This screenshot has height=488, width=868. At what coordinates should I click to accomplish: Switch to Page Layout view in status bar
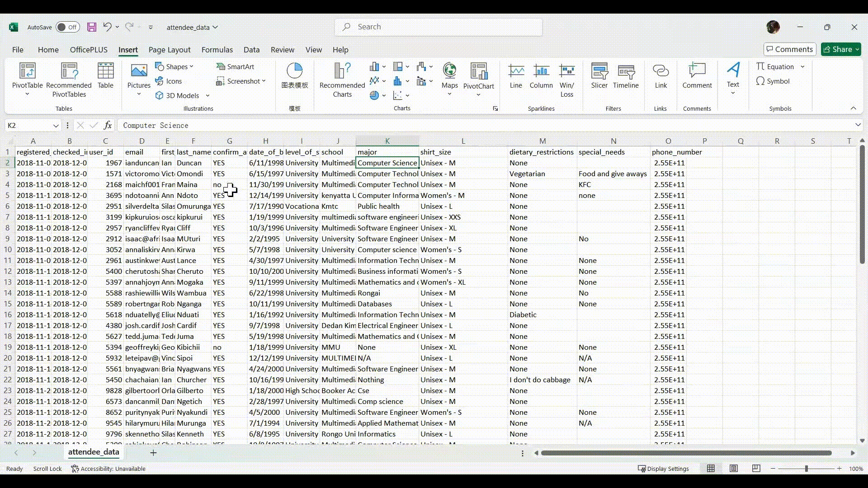[733, 469]
